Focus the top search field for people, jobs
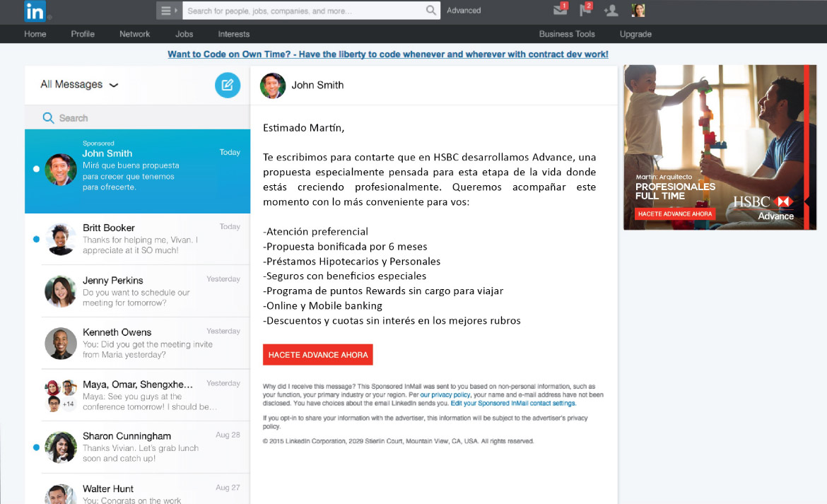The width and height of the screenshot is (827, 504). pos(305,11)
